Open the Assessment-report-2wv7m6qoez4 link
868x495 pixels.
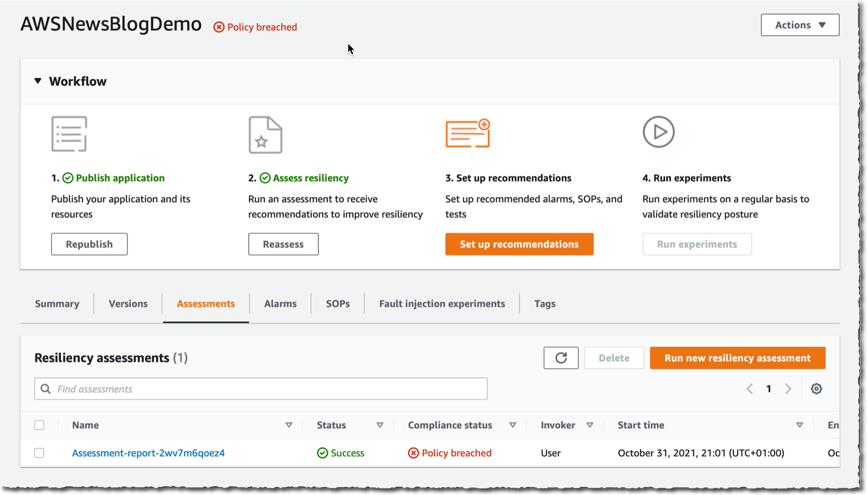point(148,453)
